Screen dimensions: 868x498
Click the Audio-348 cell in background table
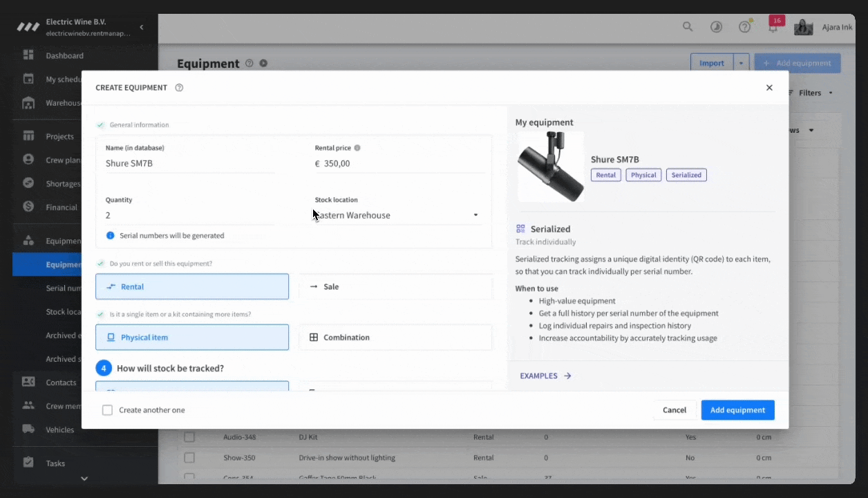coord(240,437)
